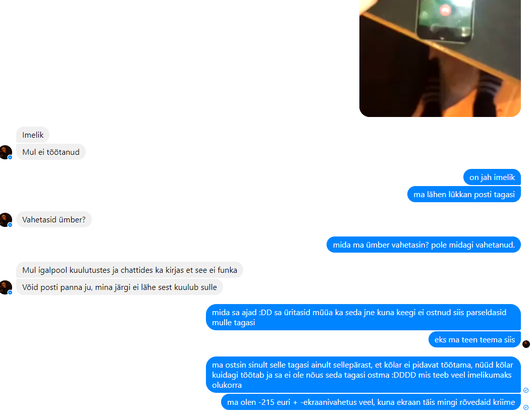532x416 pixels.
Task: Click the seen-by avatar next to "eks ma teen teema siis"
Action: pyautogui.click(x=526, y=344)
